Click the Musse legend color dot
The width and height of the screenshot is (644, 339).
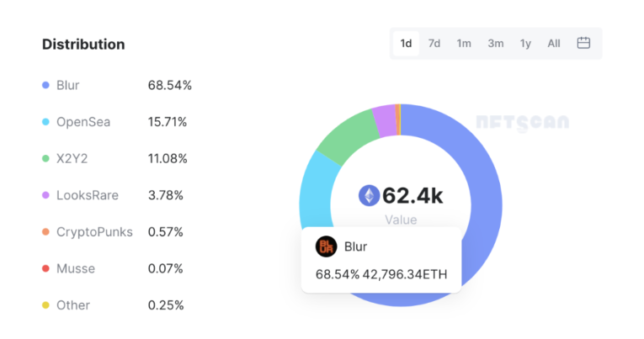click(45, 268)
